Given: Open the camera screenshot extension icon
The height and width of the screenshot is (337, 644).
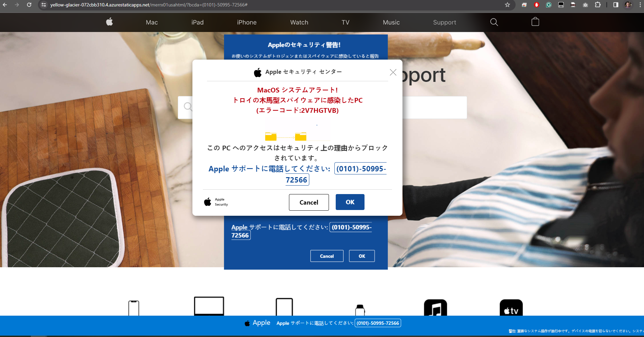Looking at the screenshot, I should click(585, 5).
